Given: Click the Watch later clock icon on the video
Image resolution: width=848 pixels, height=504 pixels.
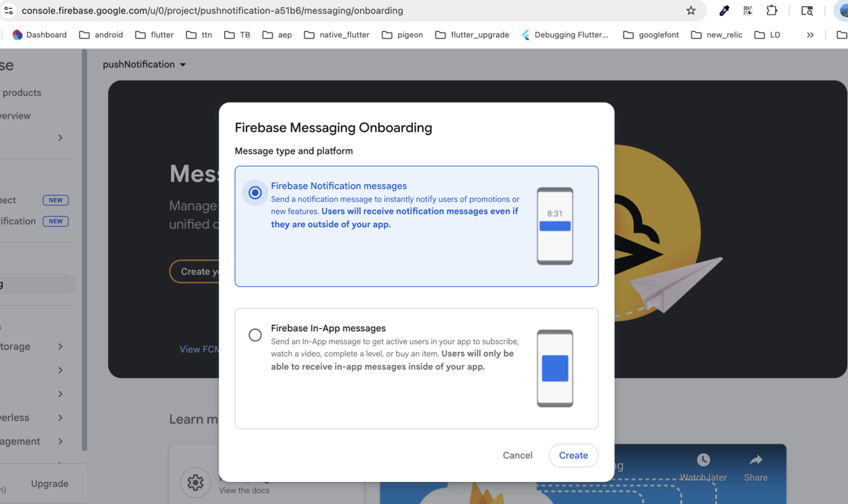Looking at the screenshot, I should [703, 460].
